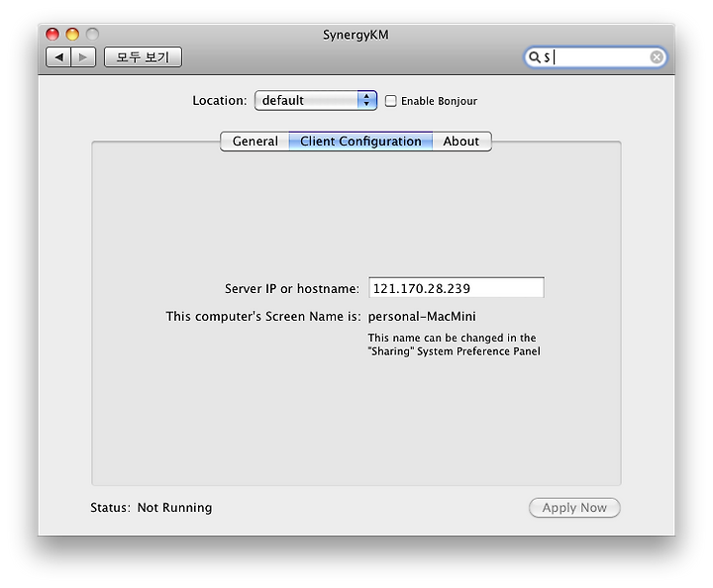Click the "Sharing" System Preference Panel note

pyautogui.click(x=454, y=344)
